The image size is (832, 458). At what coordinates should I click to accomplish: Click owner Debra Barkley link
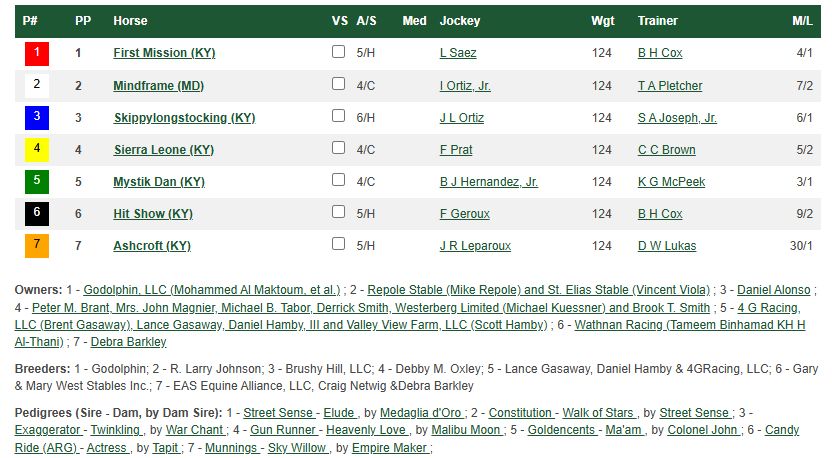128,342
